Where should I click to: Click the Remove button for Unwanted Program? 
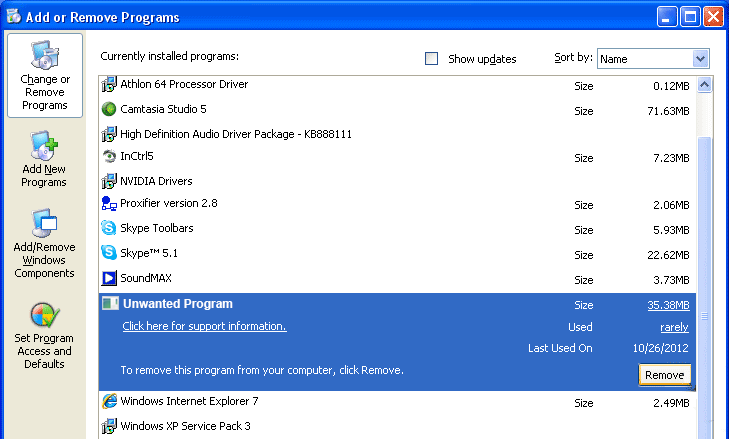[x=664, y=375]
